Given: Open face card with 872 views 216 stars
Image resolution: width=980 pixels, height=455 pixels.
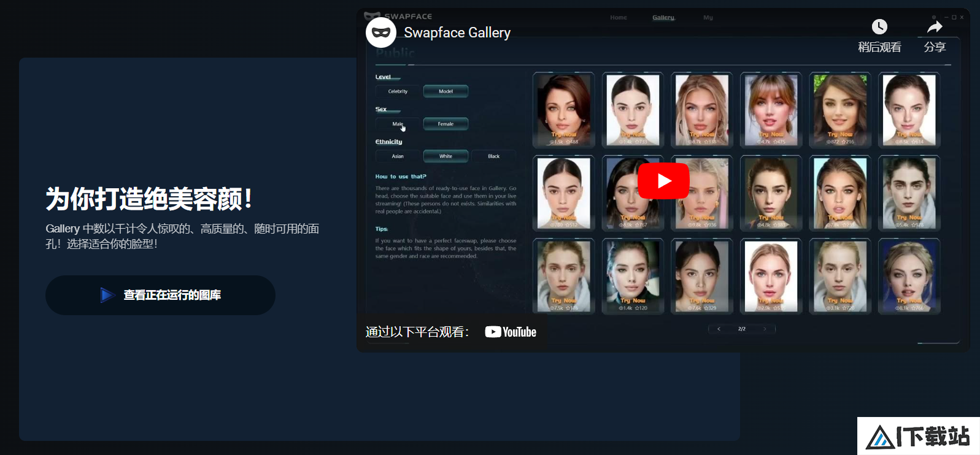Looking at the screenshot, I should click(840, 110).
